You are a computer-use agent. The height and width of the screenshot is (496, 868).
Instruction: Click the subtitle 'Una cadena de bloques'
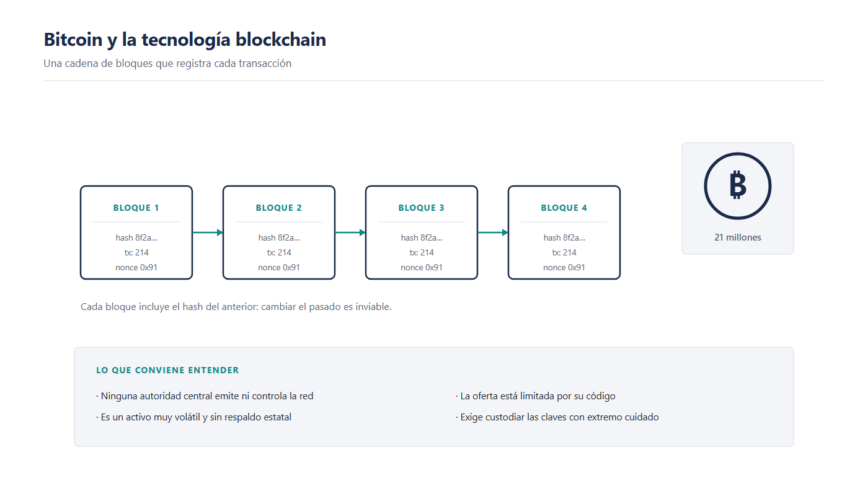(167, 63)
